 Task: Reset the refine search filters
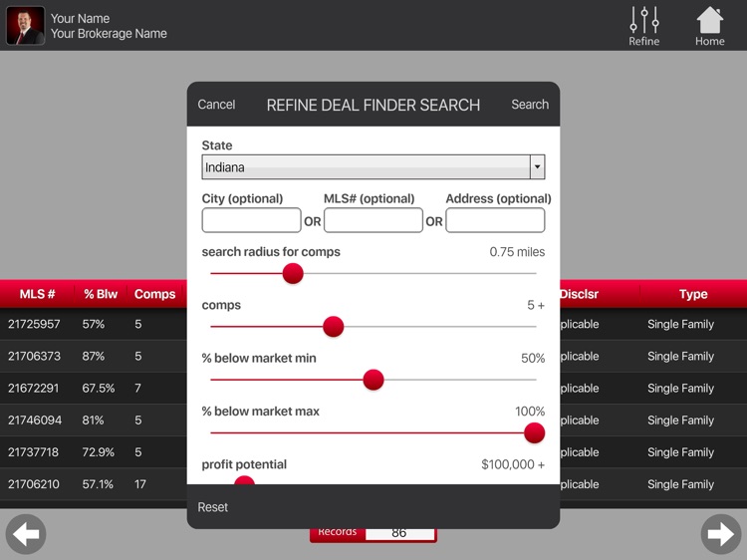(212, 507)
